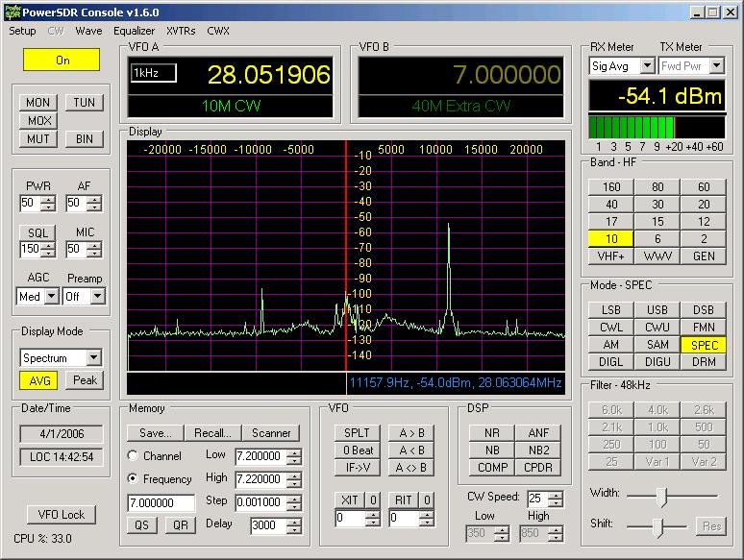Toggle the RIT button
Image resolution: width=744 pixels, height=560 pixels.
404,500
